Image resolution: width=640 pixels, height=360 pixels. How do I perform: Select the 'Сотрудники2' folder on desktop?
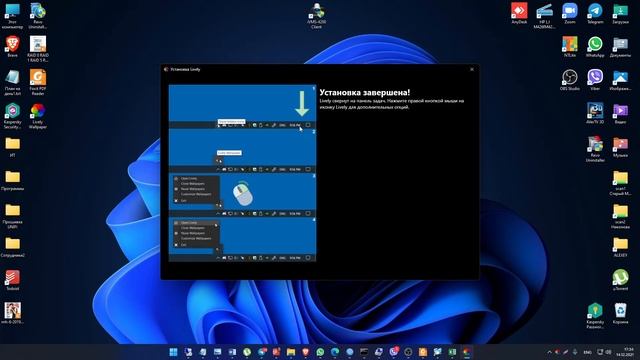[12, 247]
